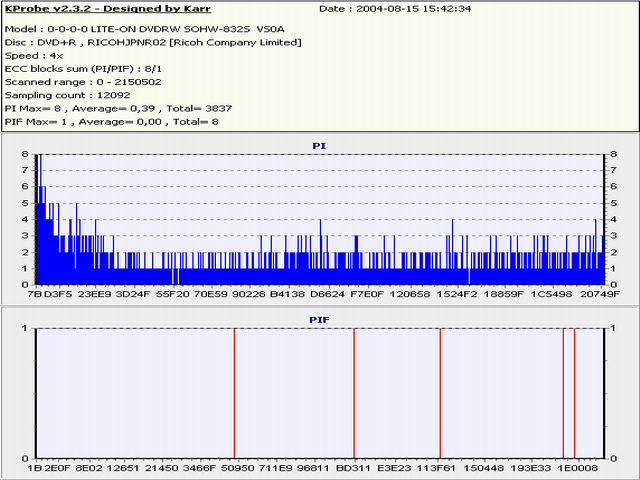Viewport: 640px width, 480px height.
Task: Click the B4138 x-axis label
Action: click(x=287, y=294)
